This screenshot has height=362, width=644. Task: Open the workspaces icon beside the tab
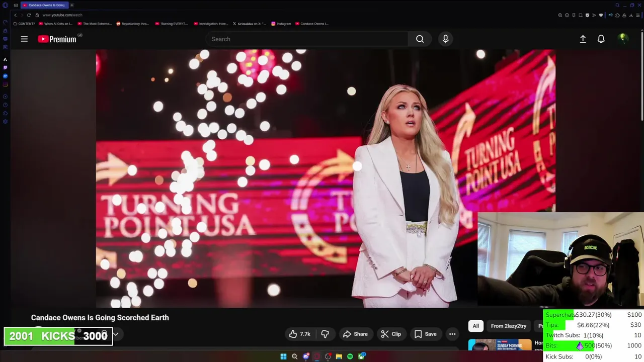pyautogui.click(x=16, y=5)
